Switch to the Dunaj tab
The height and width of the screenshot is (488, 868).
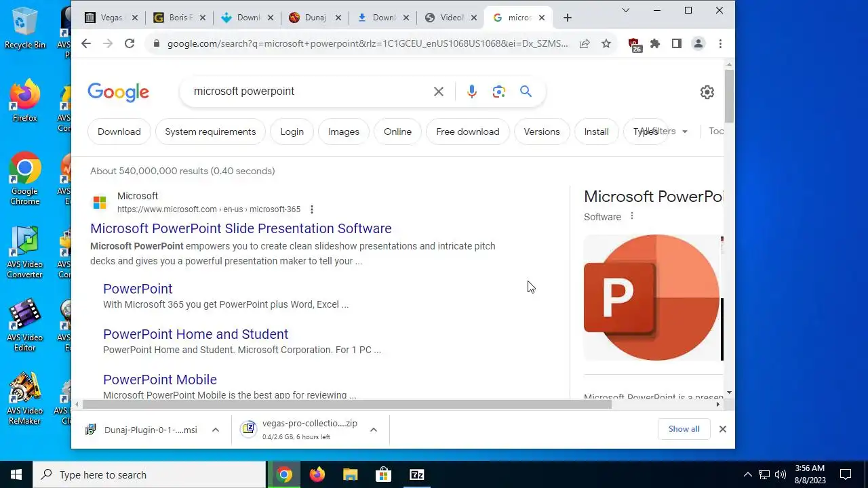click(315, 18)
